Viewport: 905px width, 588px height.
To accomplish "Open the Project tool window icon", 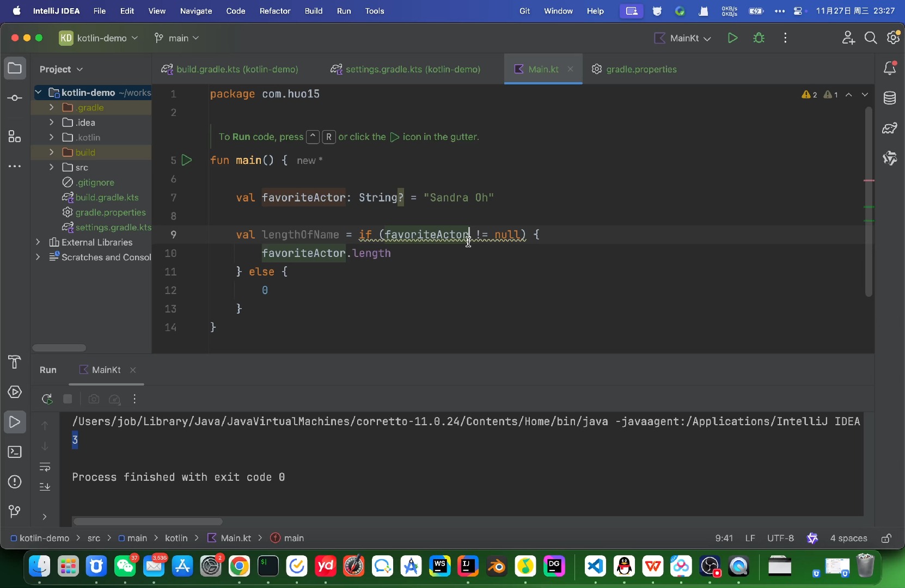I will pos(15,69).
